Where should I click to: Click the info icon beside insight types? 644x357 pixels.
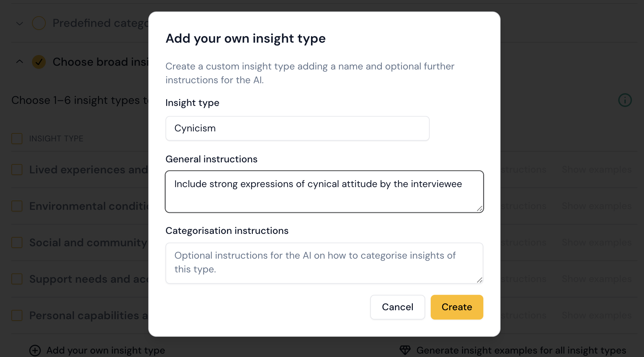tap(625, 100)
